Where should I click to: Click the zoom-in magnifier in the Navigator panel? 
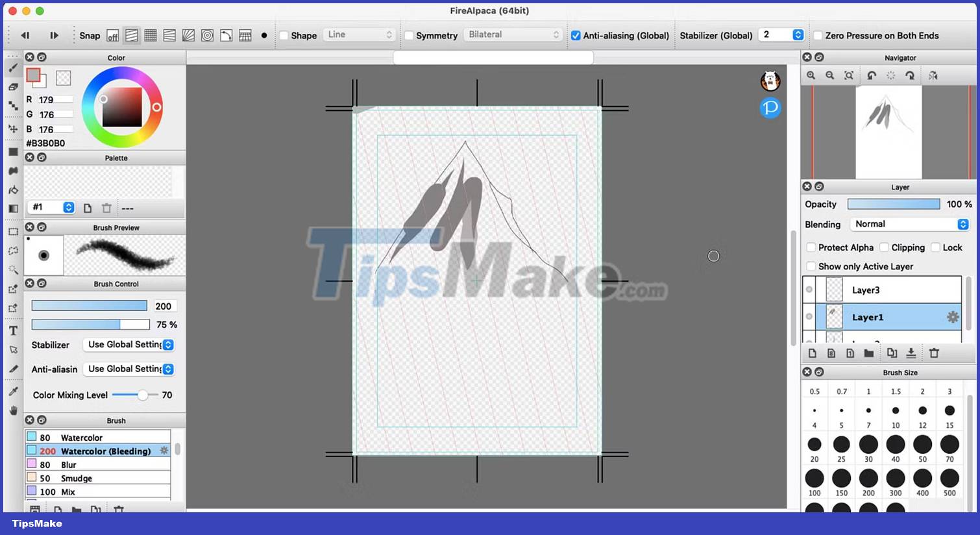point(811,75)
